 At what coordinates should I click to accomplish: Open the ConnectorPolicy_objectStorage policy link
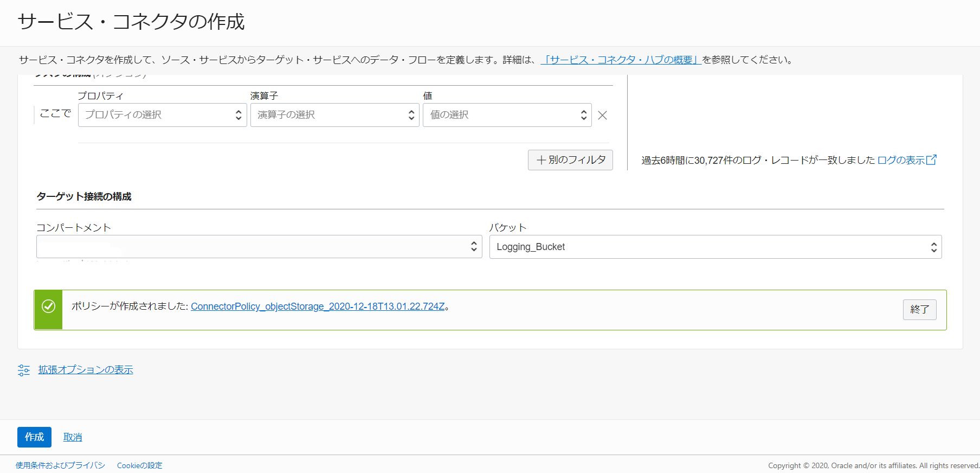coord(318,306)
